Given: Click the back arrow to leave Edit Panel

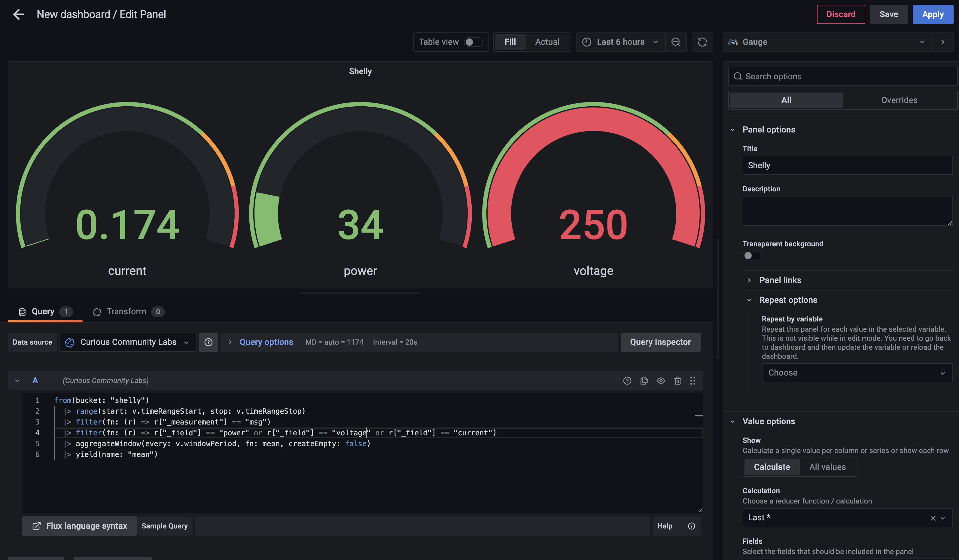Looking at the screenshot, I should [x=18, y=14].
